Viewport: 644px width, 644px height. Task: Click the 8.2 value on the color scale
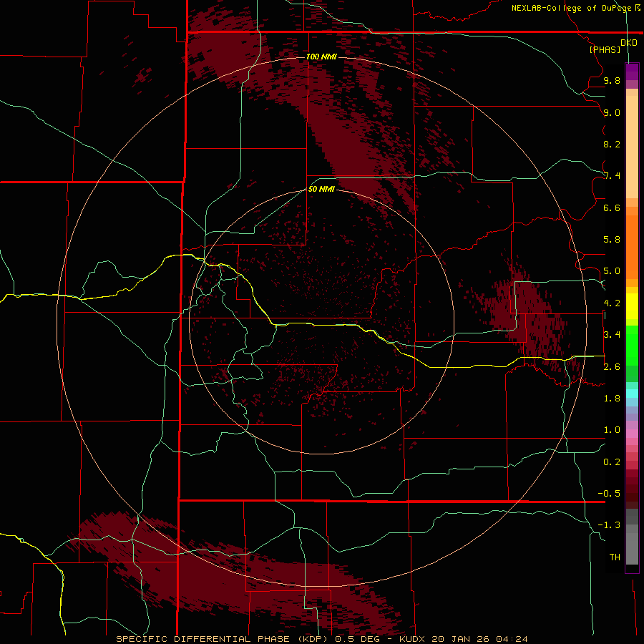tap(612, 144)
